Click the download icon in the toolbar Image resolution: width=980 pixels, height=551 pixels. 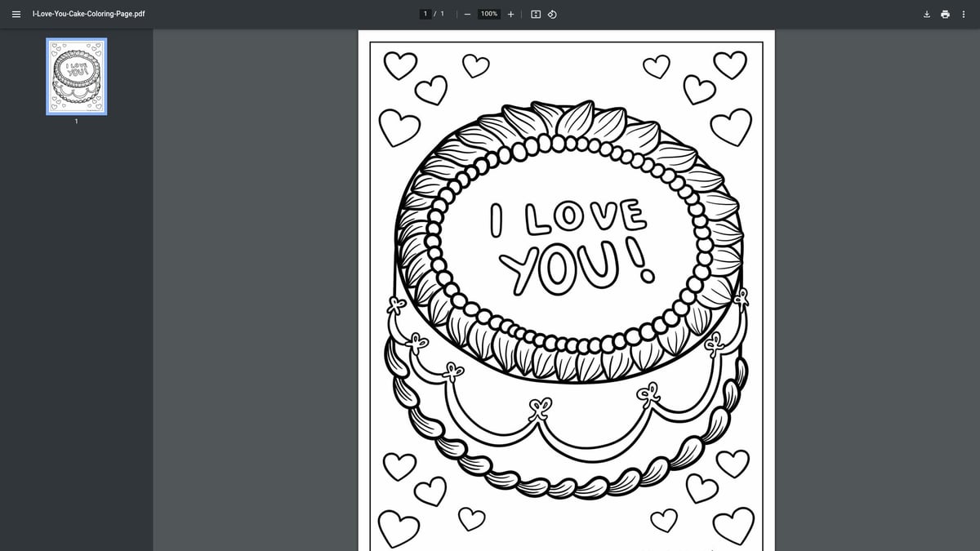click(926, 14)
